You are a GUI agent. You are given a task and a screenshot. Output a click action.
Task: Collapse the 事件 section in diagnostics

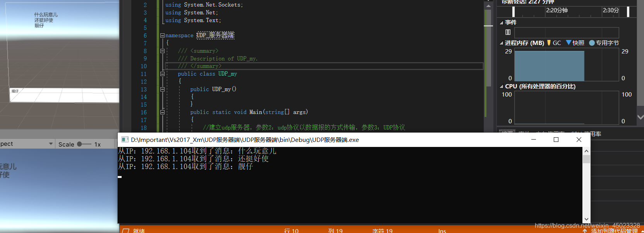501,22
